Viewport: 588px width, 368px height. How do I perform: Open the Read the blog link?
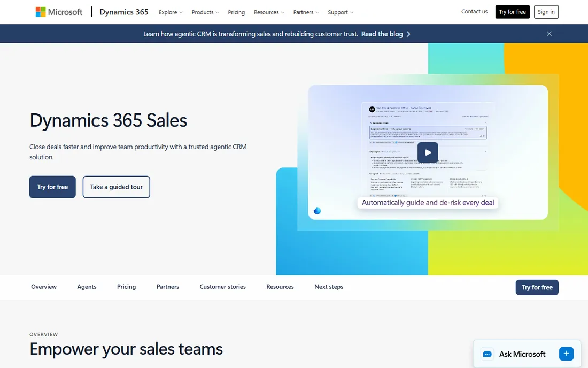coord(382,34)
